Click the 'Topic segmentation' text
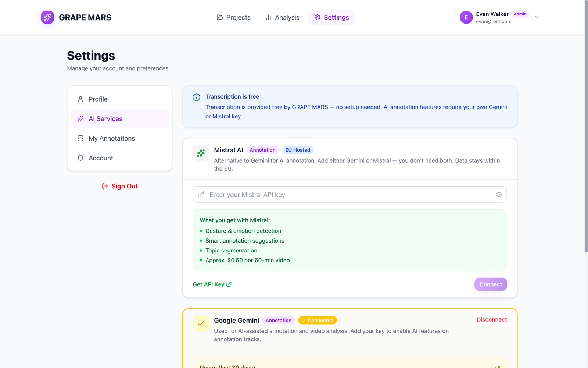This screenshot has width=588, height=368. (231, 251)
